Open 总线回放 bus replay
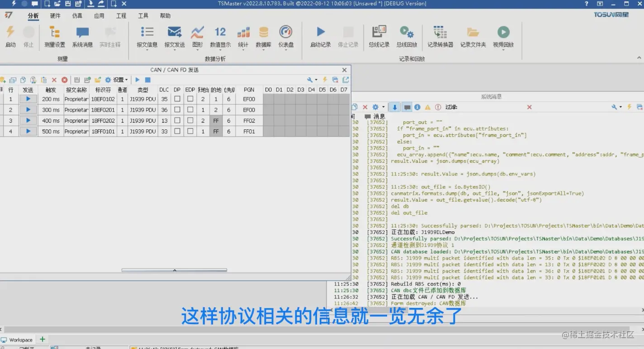Screen dimensions: 644x349 [407, 36]
